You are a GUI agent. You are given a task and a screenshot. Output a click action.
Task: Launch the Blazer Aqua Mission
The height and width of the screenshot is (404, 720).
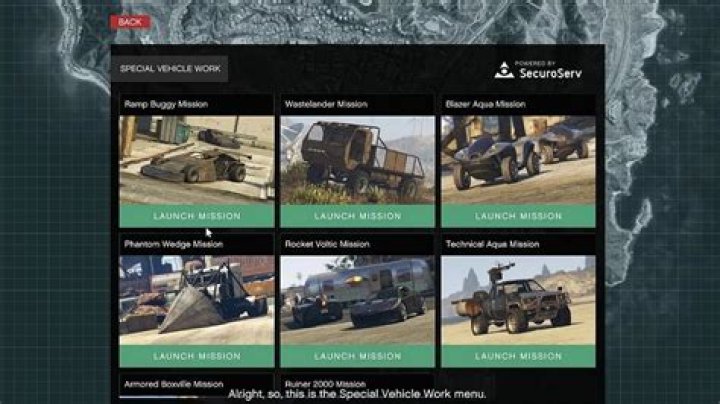click(518, 216)
